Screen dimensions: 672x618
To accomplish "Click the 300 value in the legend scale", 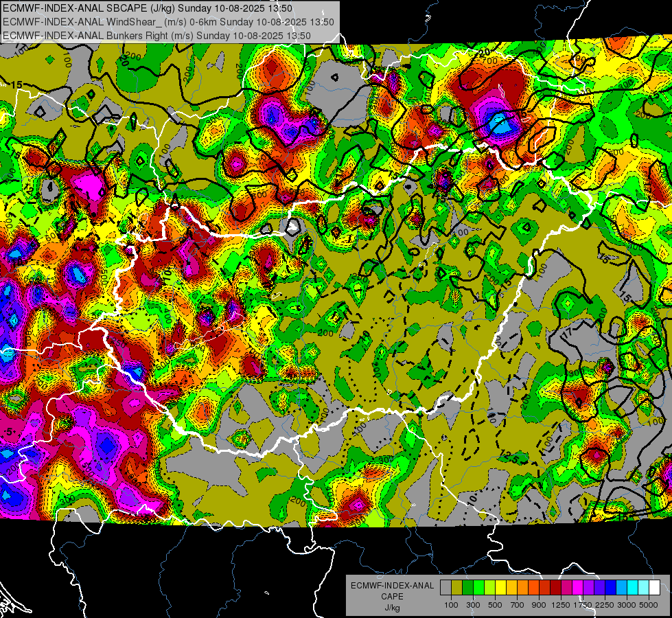I will point(473,605).
